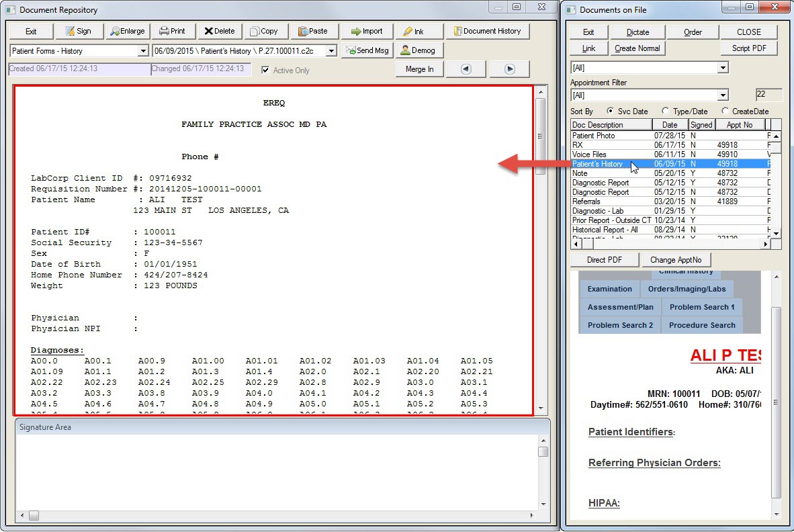
Task: Go to previous document with left arrow
Action: [466, 69]
